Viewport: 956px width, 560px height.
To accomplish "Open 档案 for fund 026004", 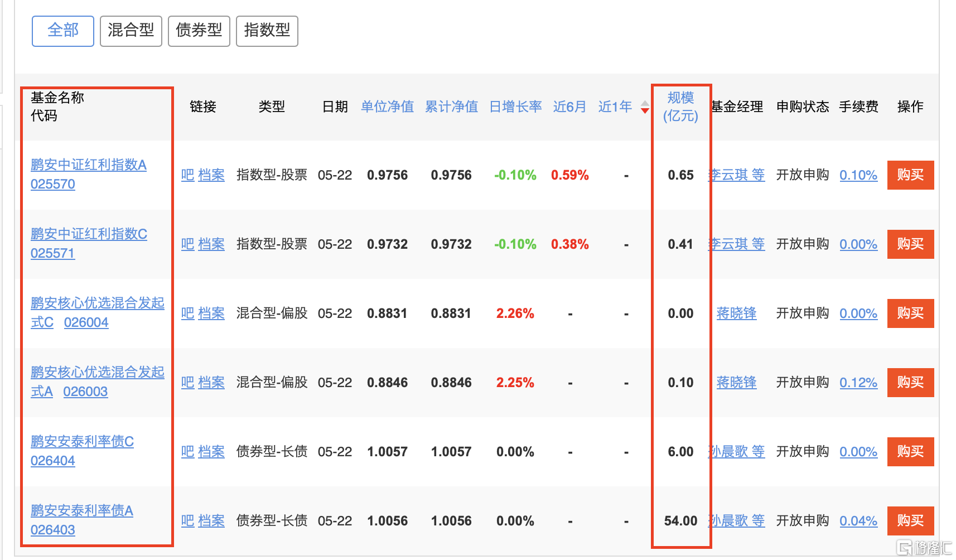I will click(211, 313).
